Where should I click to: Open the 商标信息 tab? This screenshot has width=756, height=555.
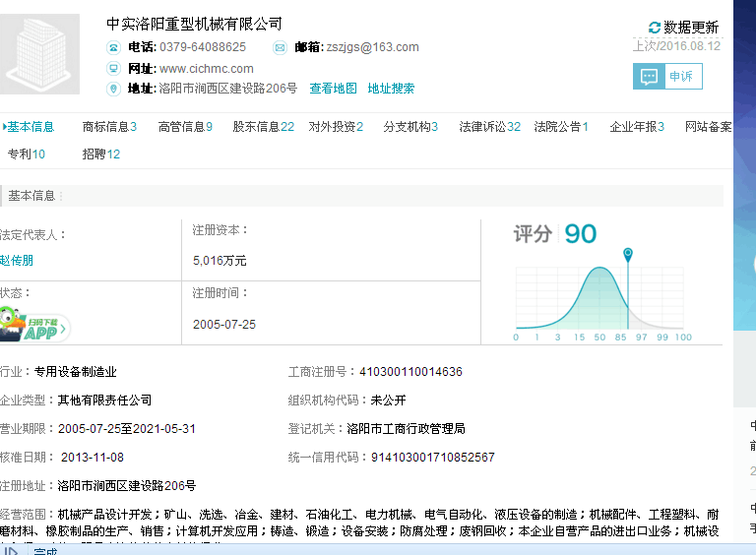point(109,127)
